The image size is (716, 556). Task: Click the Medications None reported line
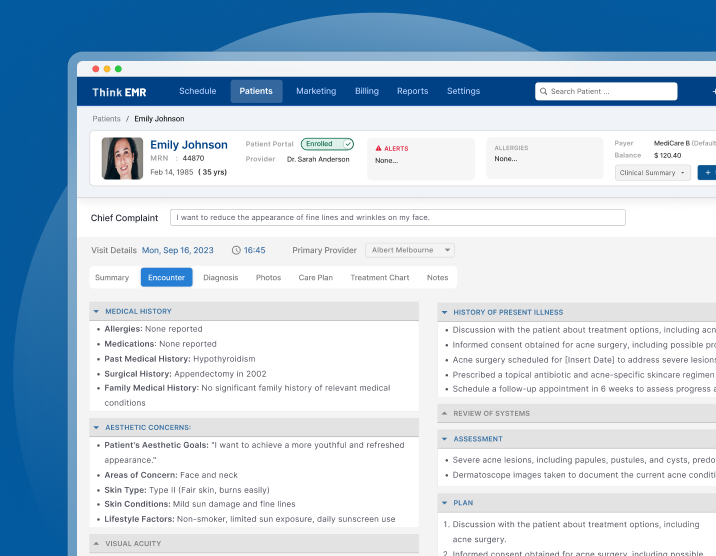click(x=160, y=344)
